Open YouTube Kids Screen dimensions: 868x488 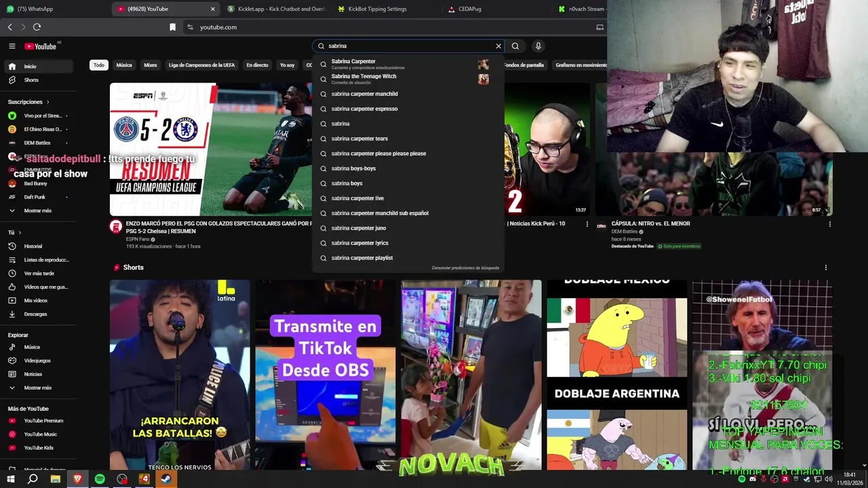pyautogui.click(x=39, y=448)
